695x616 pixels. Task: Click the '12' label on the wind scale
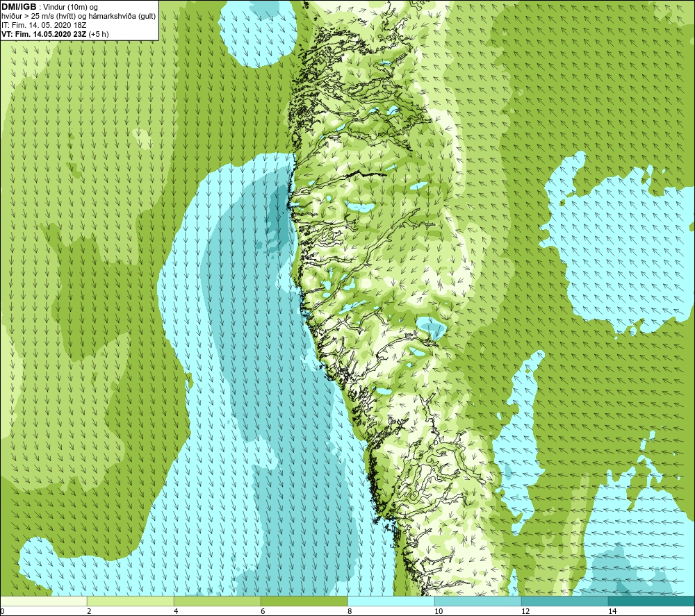[525, 611]
